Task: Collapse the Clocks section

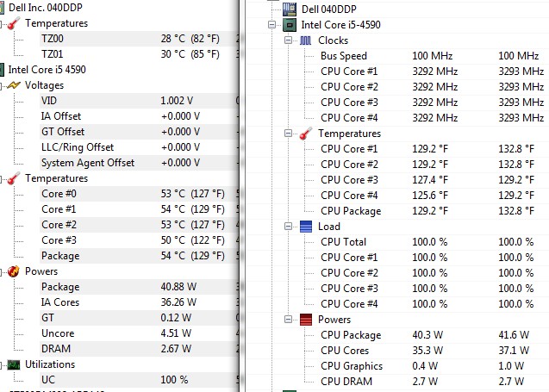Action: click(x=289, y=40)
